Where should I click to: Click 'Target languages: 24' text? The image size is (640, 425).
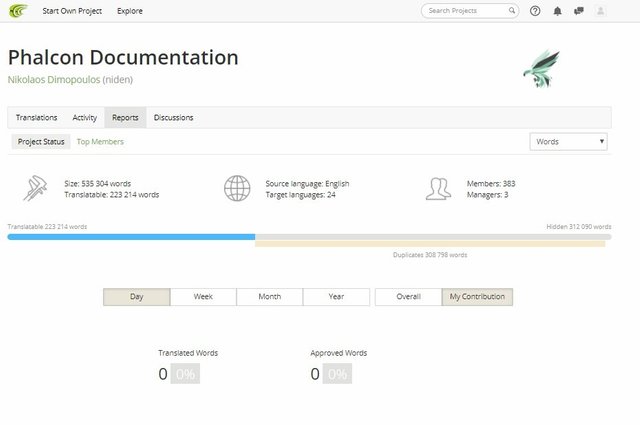point(300,195)
